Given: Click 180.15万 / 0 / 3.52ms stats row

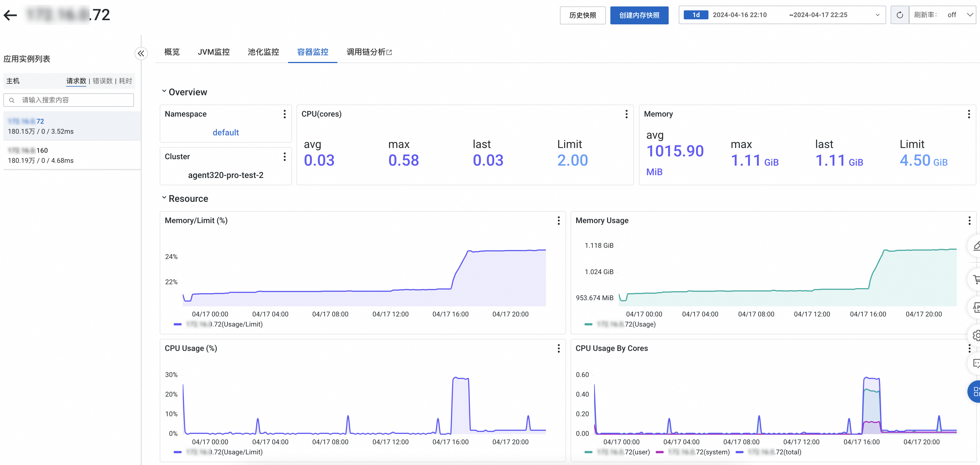Looking at the screenshot, I should [41, 132].
